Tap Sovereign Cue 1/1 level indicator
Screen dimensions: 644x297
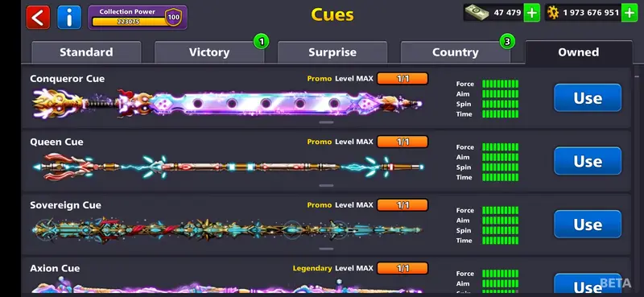click(402, 204)
